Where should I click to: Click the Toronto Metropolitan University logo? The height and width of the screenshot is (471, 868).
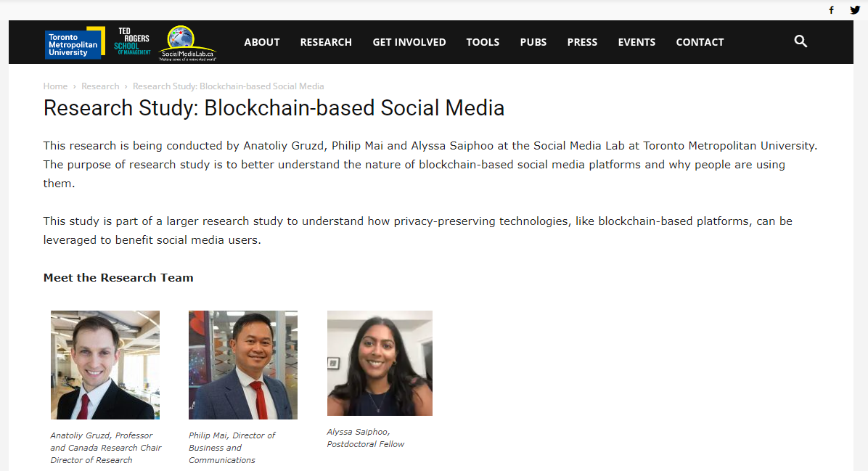(x=74, y=43)
